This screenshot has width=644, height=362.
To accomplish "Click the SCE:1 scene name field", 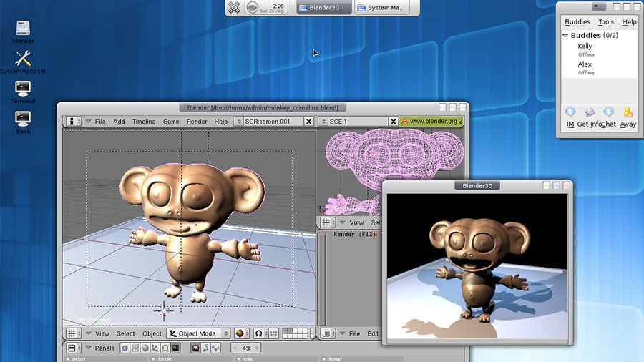I will (x=358, y=122).
